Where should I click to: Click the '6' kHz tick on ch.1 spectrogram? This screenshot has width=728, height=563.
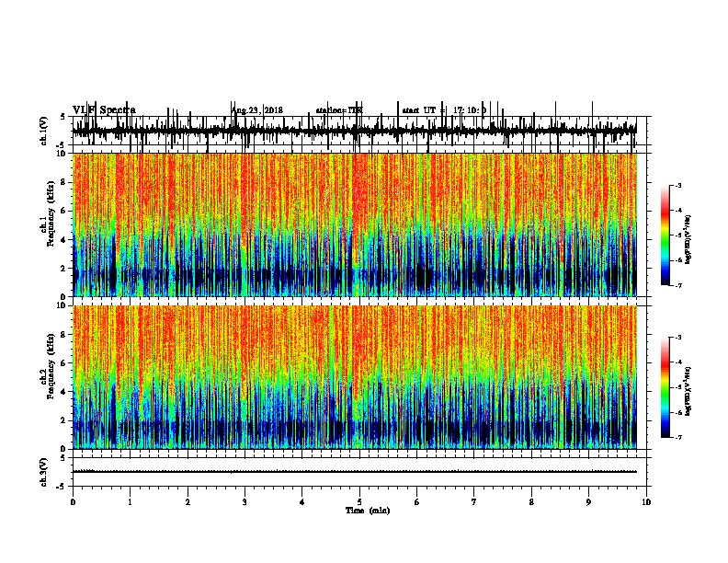pos(63,211)
